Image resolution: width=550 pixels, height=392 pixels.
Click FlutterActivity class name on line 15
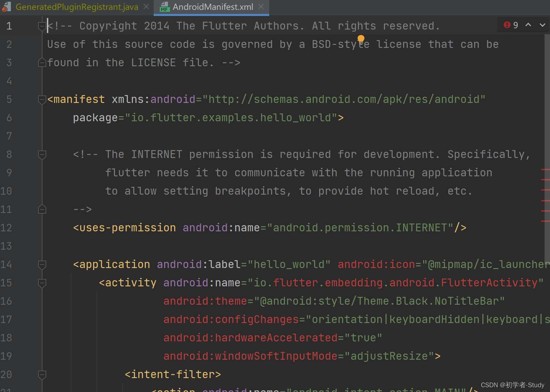489,283
